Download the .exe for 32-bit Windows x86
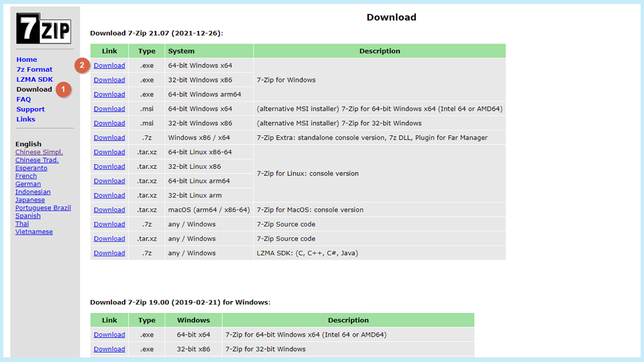This screenshot has width=644, height=362. click(109, 80)
